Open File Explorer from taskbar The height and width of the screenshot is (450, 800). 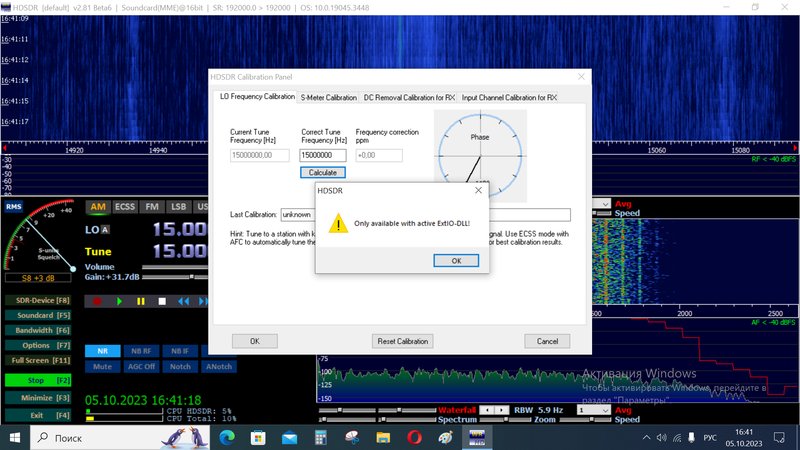[x=383, y=438]
